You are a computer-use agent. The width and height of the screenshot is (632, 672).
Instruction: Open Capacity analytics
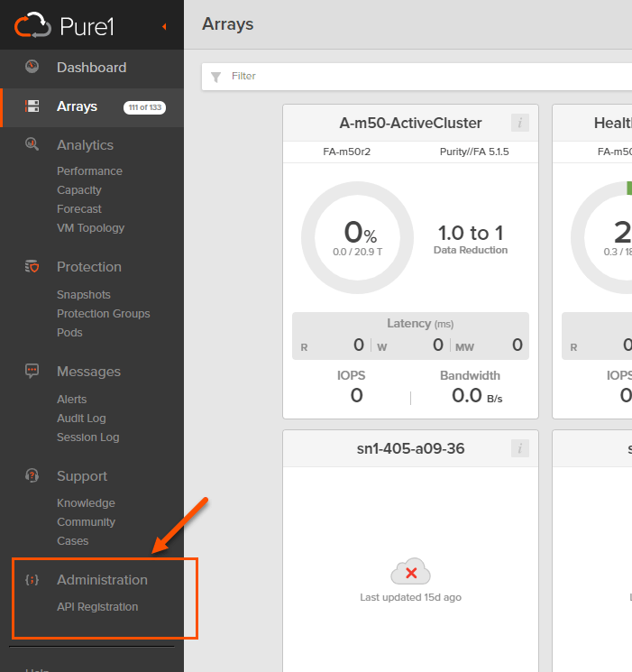pos(79,189)
